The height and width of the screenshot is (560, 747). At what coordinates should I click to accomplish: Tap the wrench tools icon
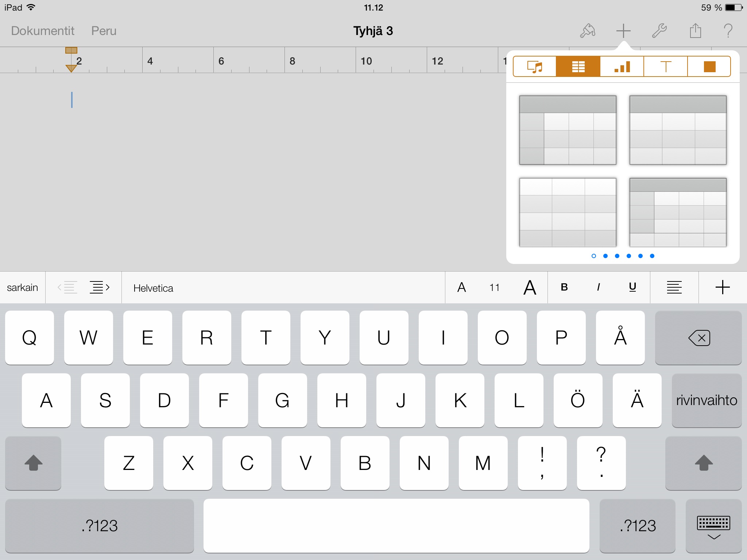[659, 31]
